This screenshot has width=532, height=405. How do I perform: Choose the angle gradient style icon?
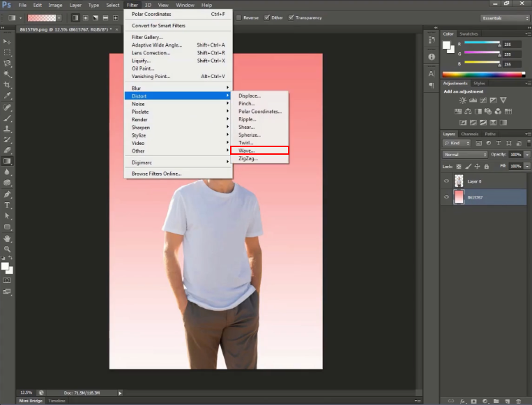click(x=96, y=17)
